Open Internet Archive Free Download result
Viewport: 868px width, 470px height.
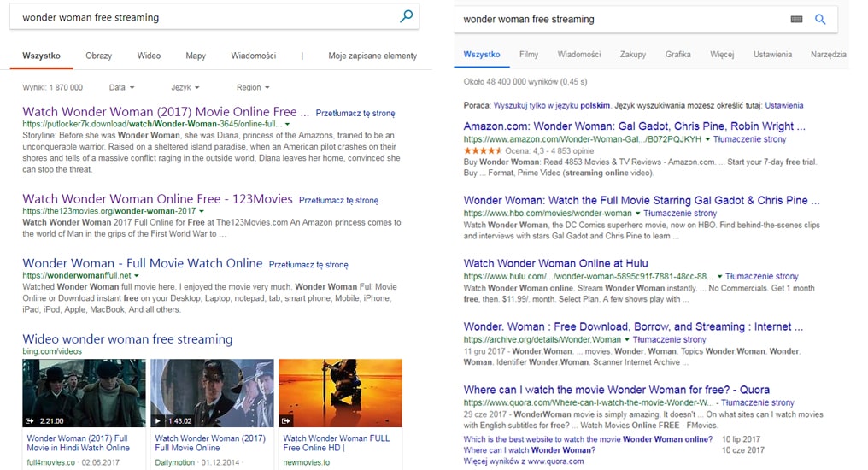coord(633,326)
